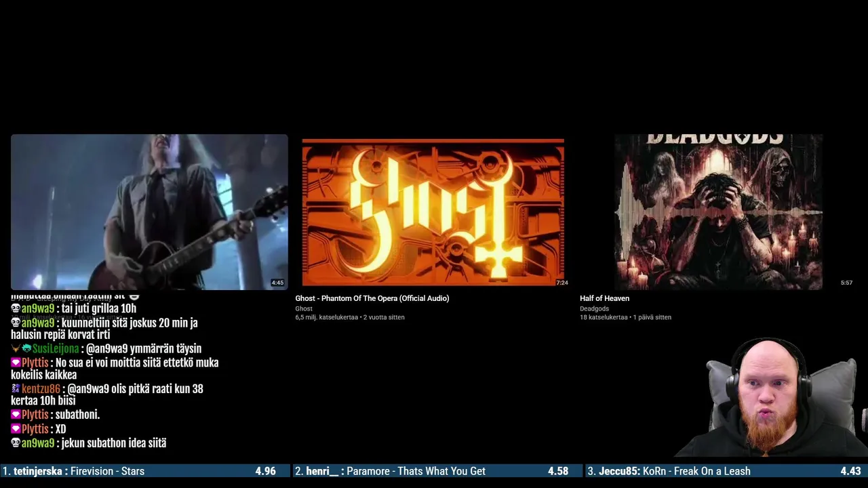
Task: Click the 5:57 duration badge
Action: click(x=846, y=283)
